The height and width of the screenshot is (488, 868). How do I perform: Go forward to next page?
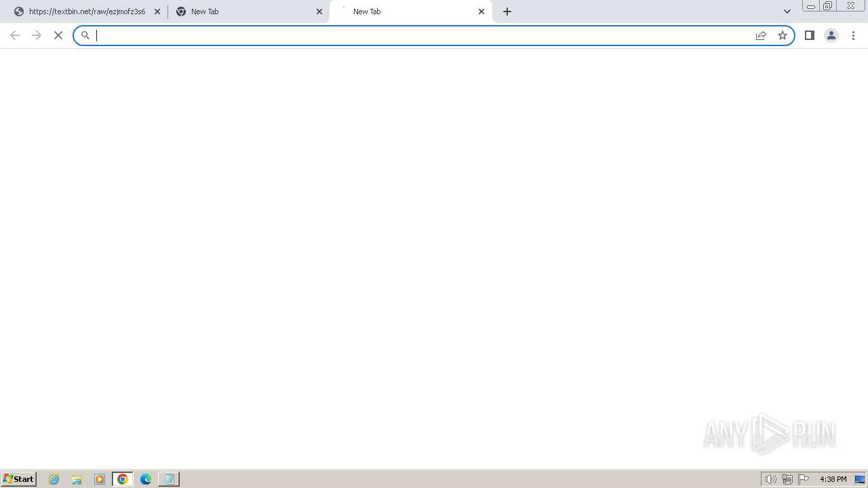[37, 35]
